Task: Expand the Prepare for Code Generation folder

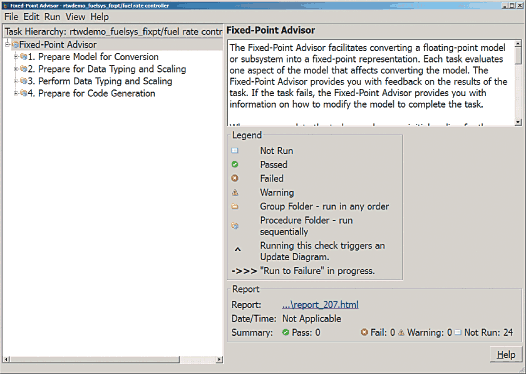Action: (16, 93)
